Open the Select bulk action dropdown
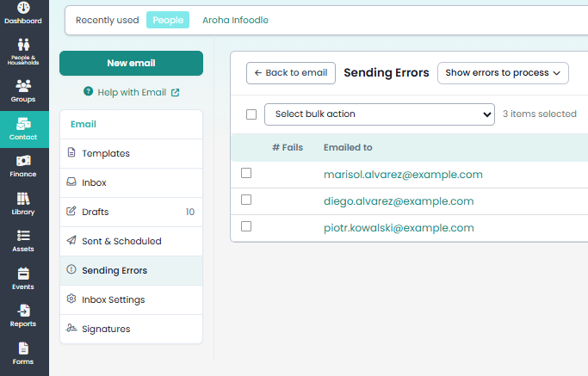This screenshot has width=588, height=376. tap(380, 114)
